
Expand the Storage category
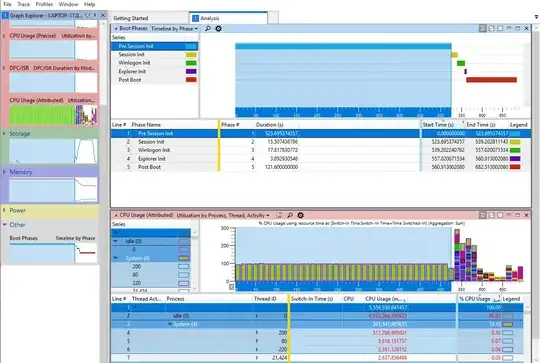point(4,134)
